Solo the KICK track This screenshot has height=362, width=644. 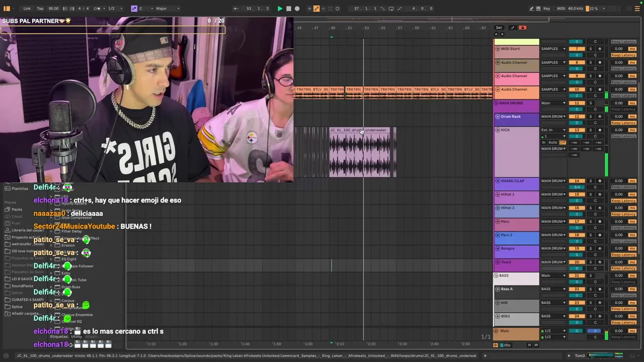[x=591, y=130]
